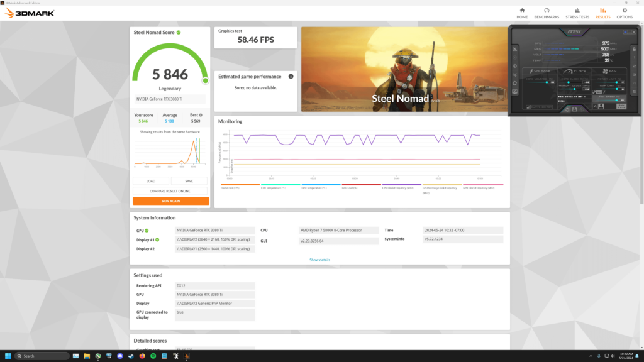Click the Save result button

[x=189, y=181]
